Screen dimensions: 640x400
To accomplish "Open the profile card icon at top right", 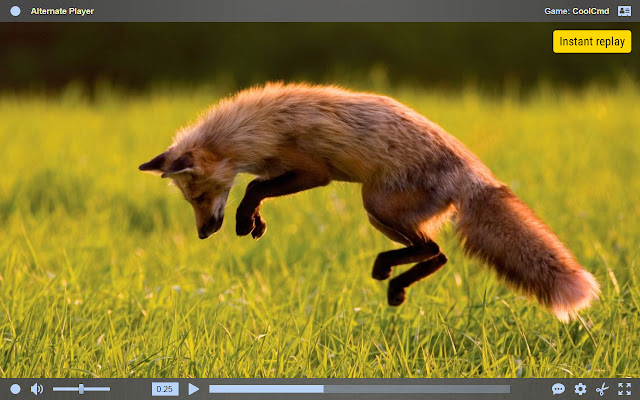I will (x=624, y=11).
